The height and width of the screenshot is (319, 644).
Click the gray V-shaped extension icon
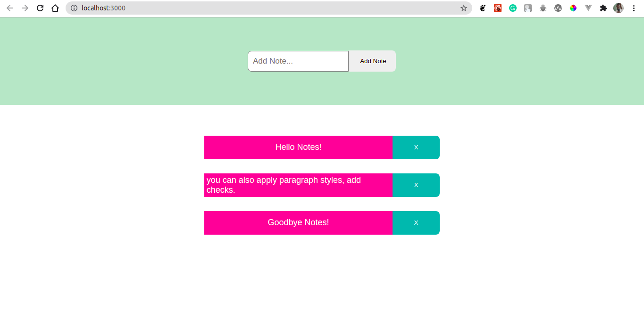(588, 8)
